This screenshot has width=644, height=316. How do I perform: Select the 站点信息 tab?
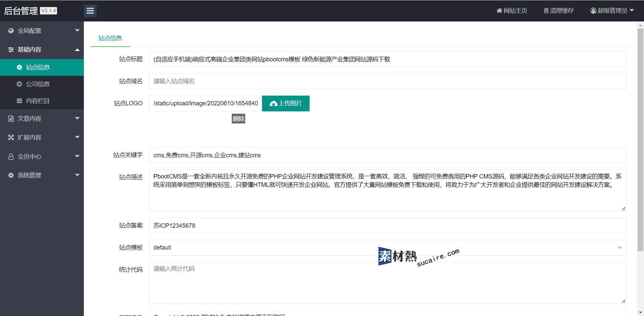(110, 38)
